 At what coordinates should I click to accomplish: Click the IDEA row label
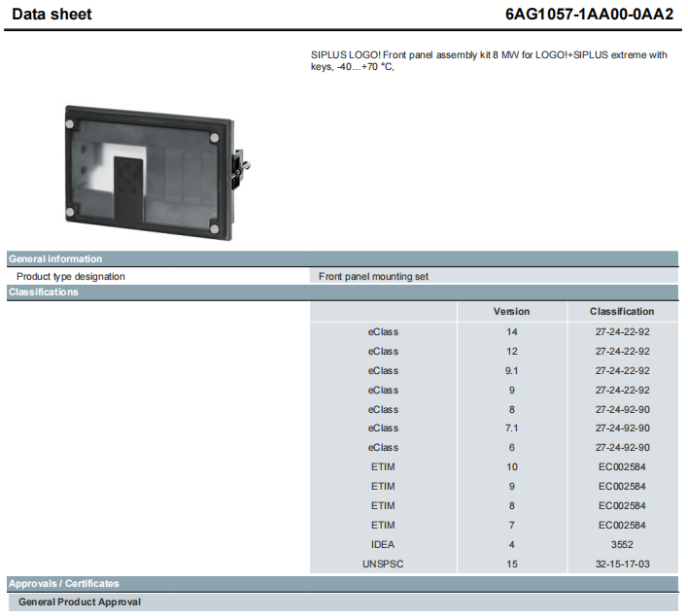click(383, 544)
